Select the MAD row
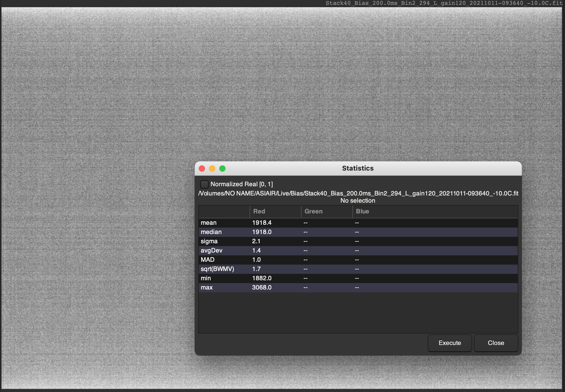565x392 pixels. [208, 260]
